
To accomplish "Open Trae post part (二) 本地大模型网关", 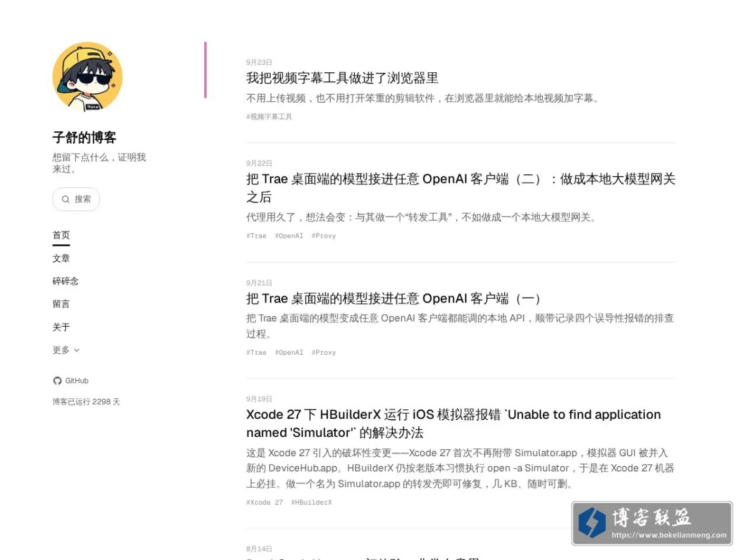I will [461, 188].
